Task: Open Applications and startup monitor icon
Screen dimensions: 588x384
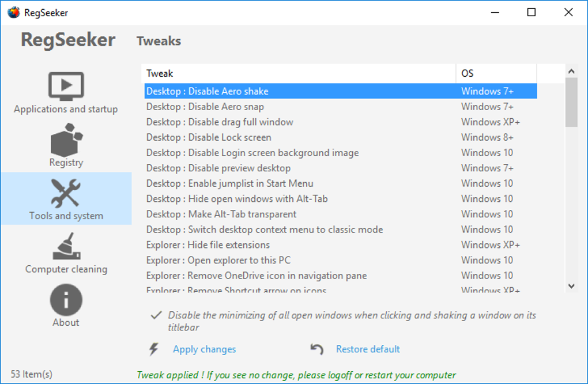Action: click(x=66, y=86)
